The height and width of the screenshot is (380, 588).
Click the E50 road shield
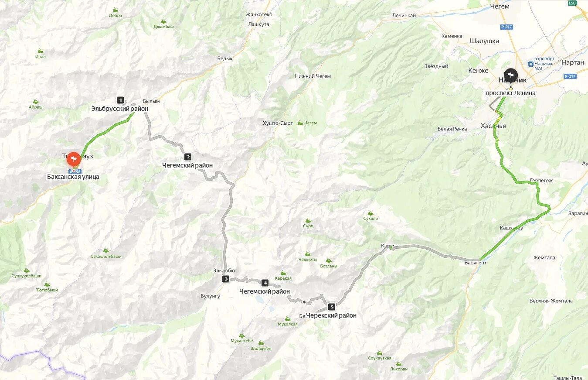pos(572,3)
